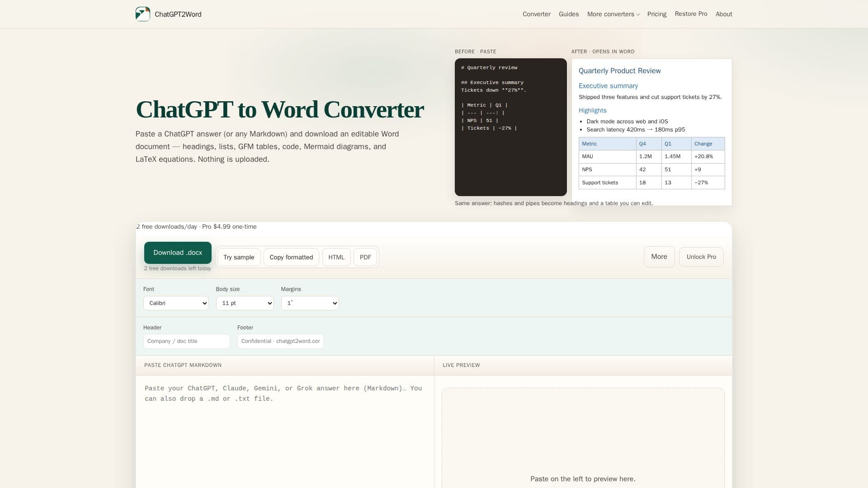
Task: Click the 'MAU' table cell
Action: click(x=607, y=156)
